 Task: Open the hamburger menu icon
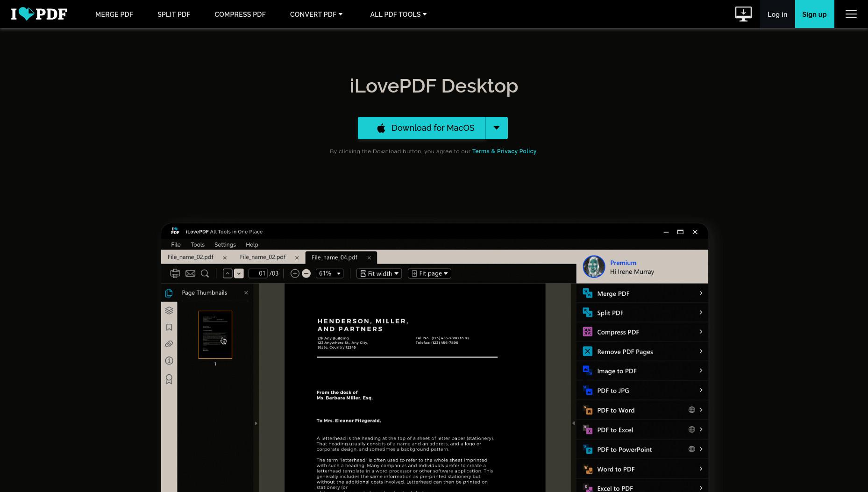click(x=851, y=14)
